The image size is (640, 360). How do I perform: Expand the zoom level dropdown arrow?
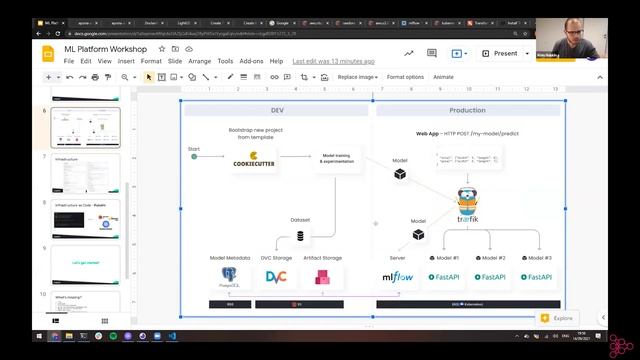pyautogui.click(x=134, y=77)
